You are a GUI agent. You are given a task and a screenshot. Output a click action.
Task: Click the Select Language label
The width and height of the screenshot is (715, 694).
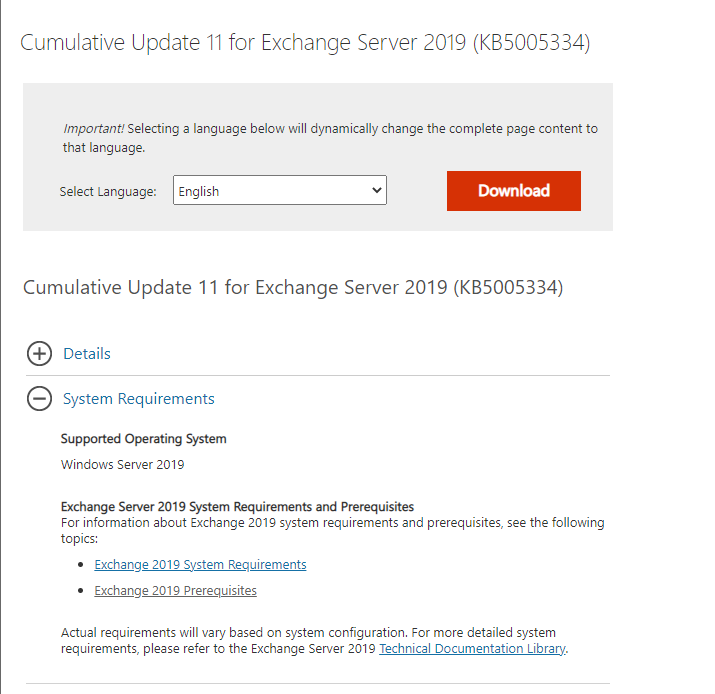click(108, 192)
